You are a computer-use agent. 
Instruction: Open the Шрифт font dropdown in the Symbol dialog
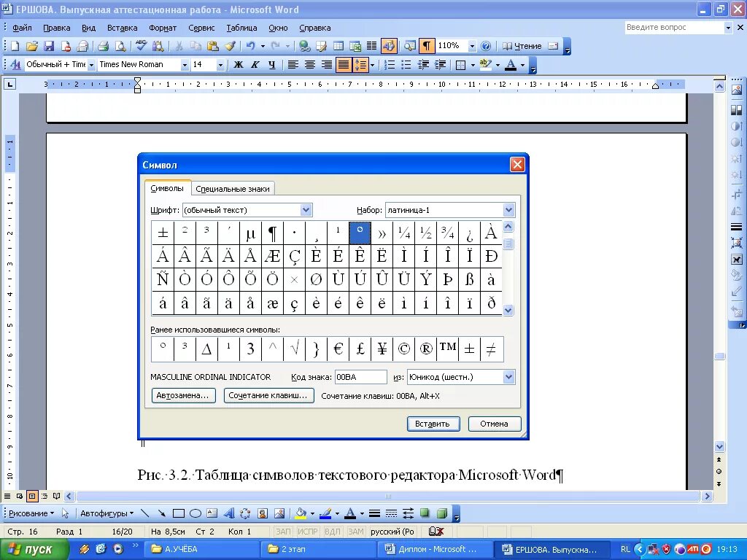306,210
